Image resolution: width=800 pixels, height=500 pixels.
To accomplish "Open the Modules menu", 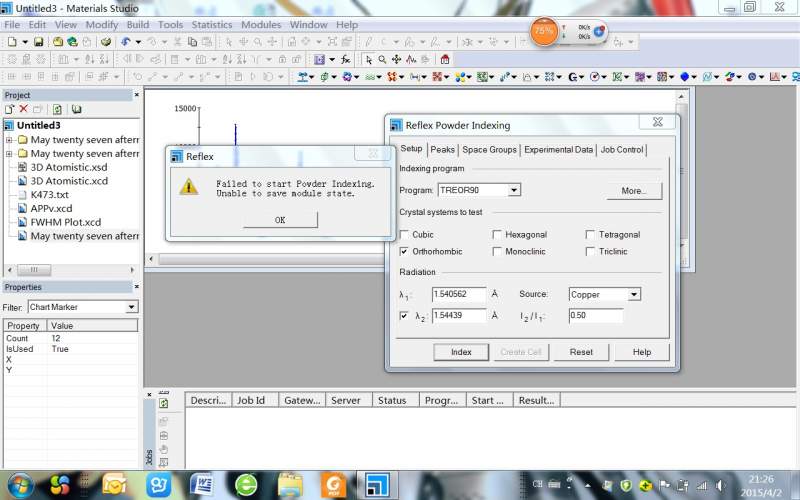I will click(x=261, y=24).
